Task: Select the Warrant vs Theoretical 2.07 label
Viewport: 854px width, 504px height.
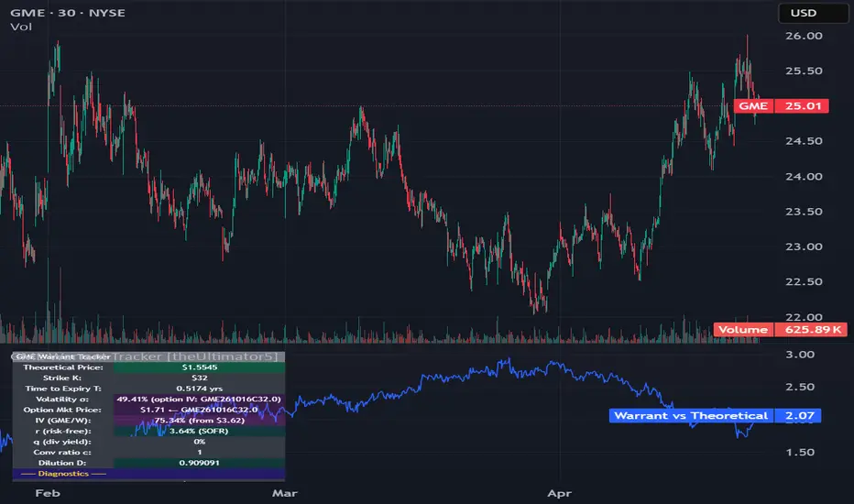Action: [715, 416]
